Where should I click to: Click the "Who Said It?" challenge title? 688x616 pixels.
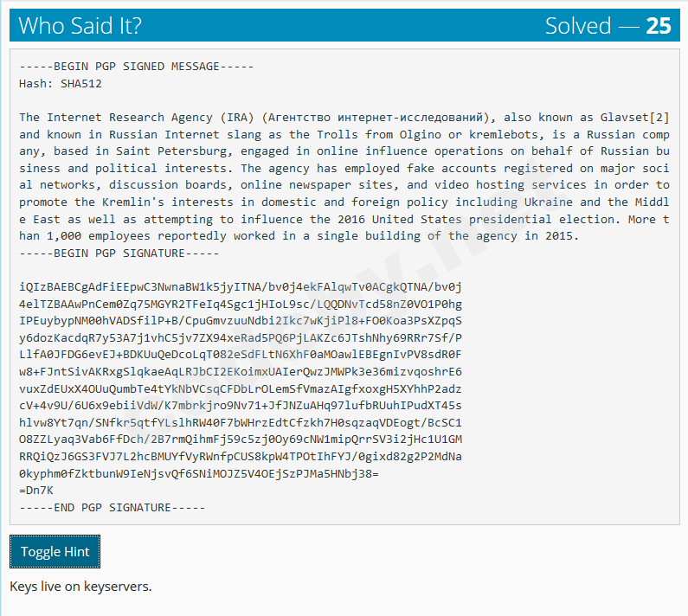[80, 26]
